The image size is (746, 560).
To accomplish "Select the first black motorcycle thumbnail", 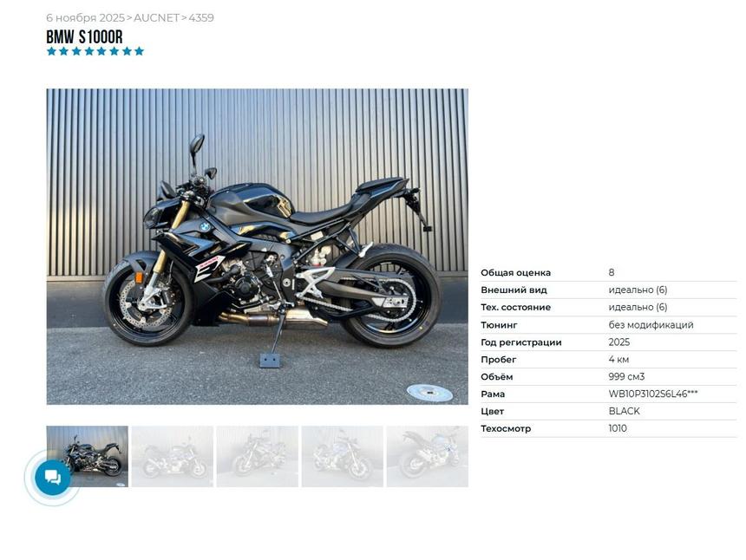I will (87, 456).
